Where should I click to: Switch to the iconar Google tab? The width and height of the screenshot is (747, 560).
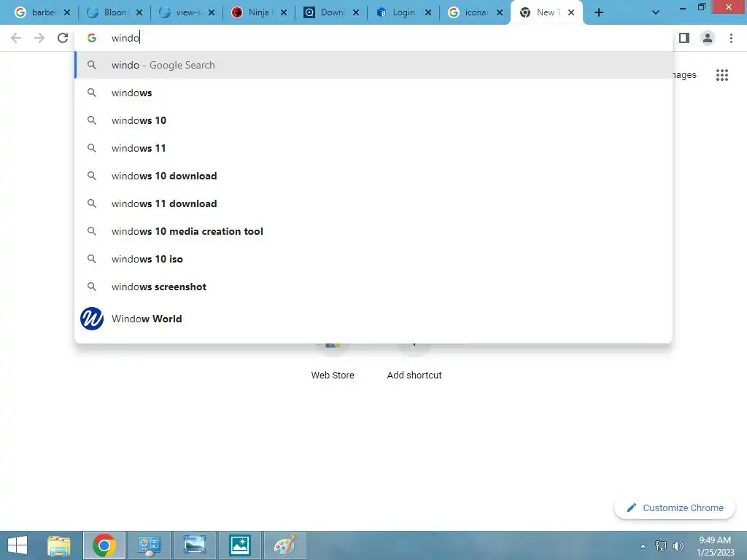(x=476, y=13)
